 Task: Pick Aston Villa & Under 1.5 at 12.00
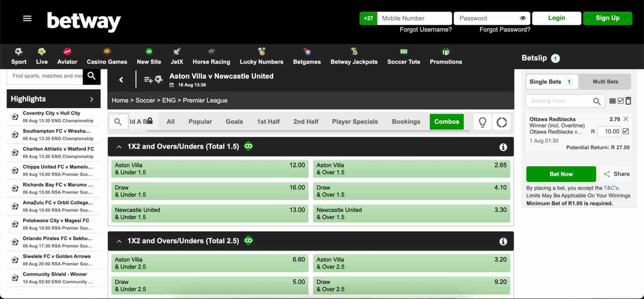tap(209, 169)
